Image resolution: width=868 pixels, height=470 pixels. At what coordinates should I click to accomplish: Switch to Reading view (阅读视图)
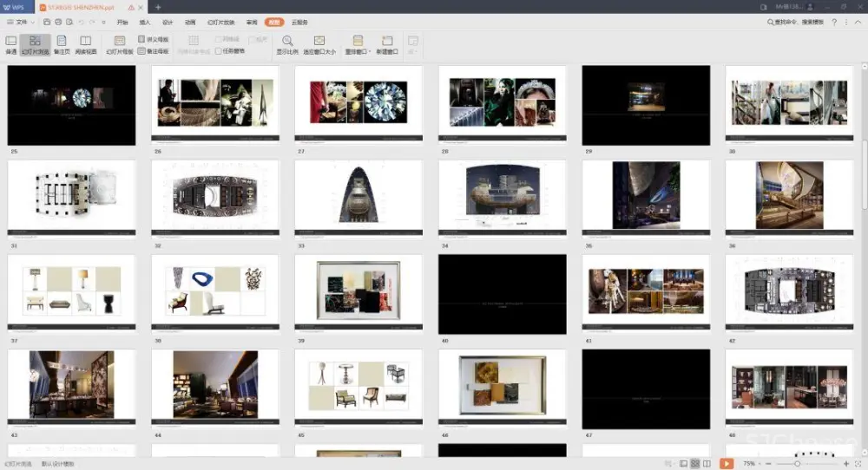pyautogui.click(x=86, y=44)
